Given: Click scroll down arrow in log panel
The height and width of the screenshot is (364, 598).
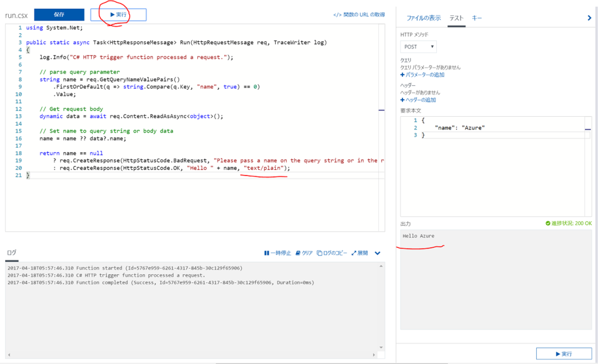Looking at the screenshot, I should coord(381,347).
